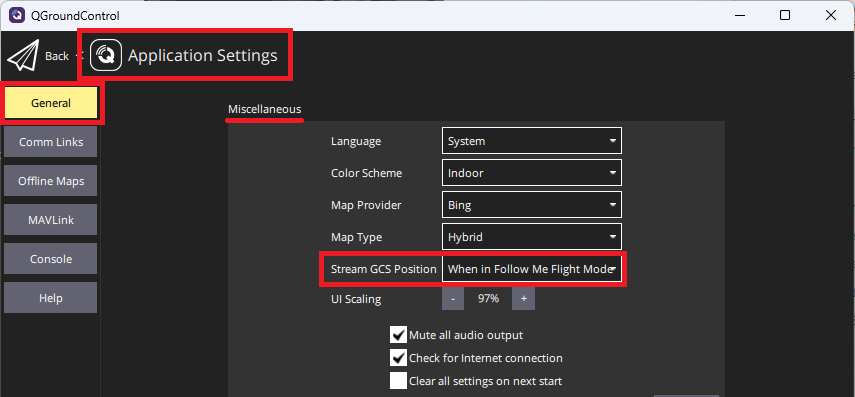Open the Map Provider dropdown showing Bing
Image resolution: width=855 pixels, height=397 pixels.
tap(532, 206)
